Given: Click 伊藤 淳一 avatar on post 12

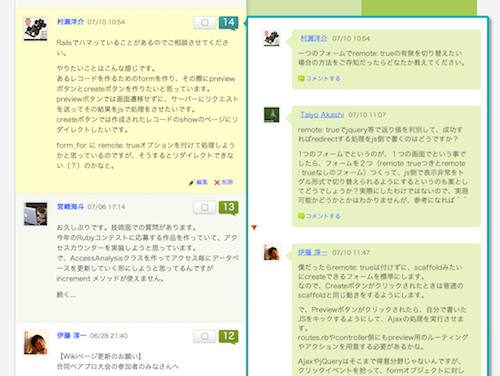Looking at the screenshot, I should pos(35,342).
